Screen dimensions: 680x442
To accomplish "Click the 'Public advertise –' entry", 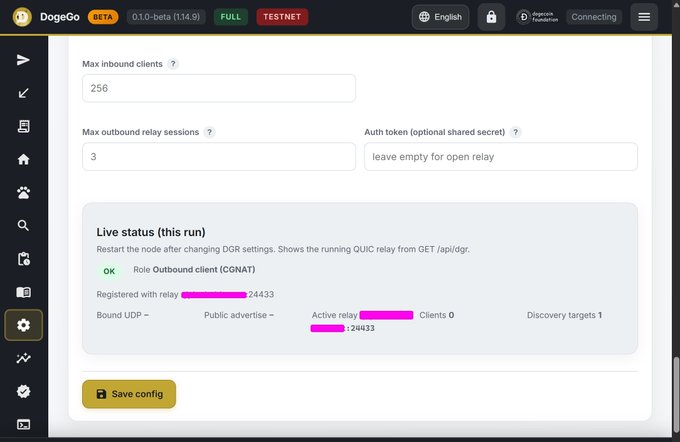I will 239,315.
